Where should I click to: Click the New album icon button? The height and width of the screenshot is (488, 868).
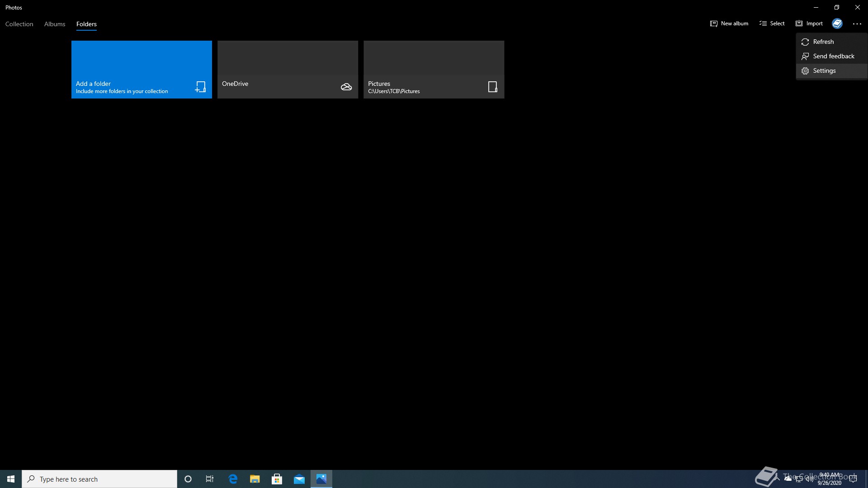[x=729, y=23]
